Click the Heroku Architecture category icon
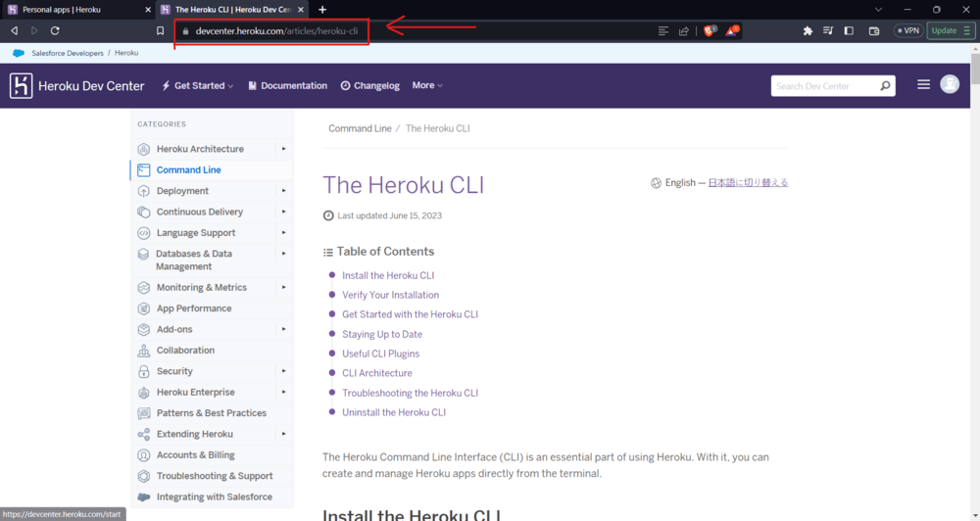This screenshot has width=980, height=521. pyautogui.click(x=144, y=149)
